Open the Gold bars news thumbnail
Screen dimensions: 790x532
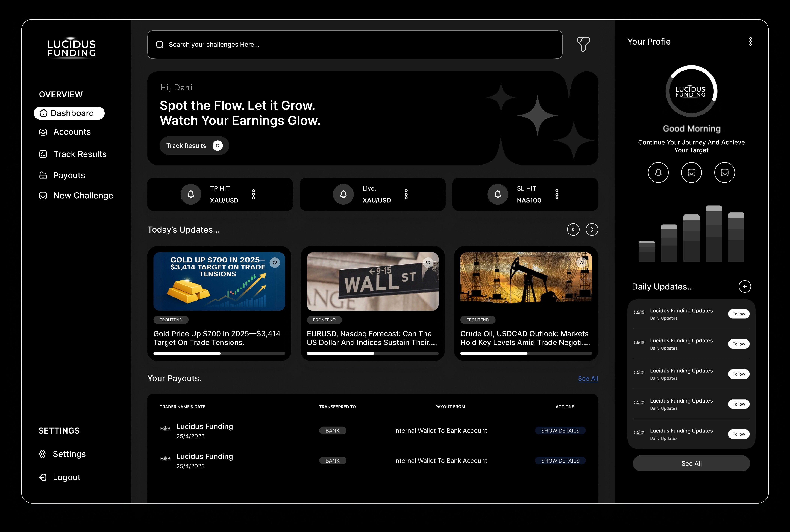pyautogui.click(x=219, y=281)
